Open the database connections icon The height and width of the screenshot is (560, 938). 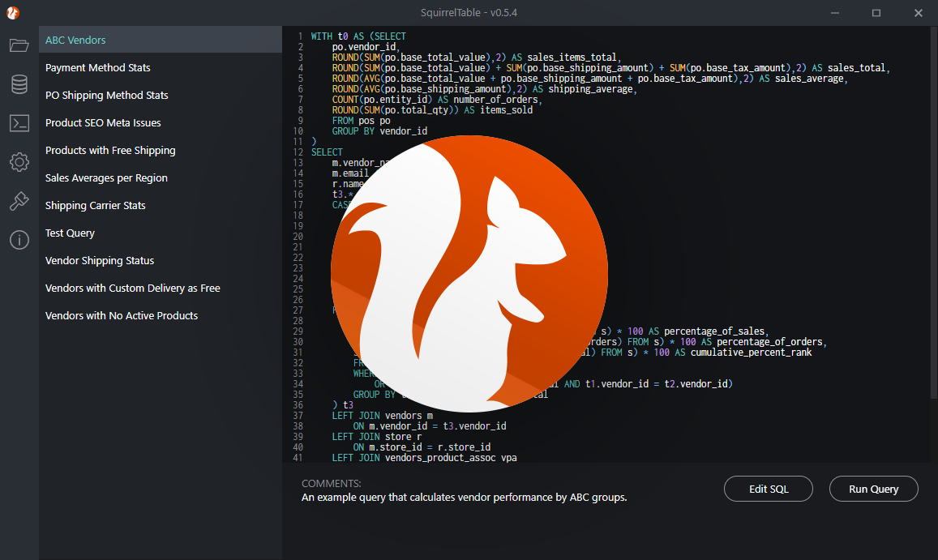click(x=19, y=84)
